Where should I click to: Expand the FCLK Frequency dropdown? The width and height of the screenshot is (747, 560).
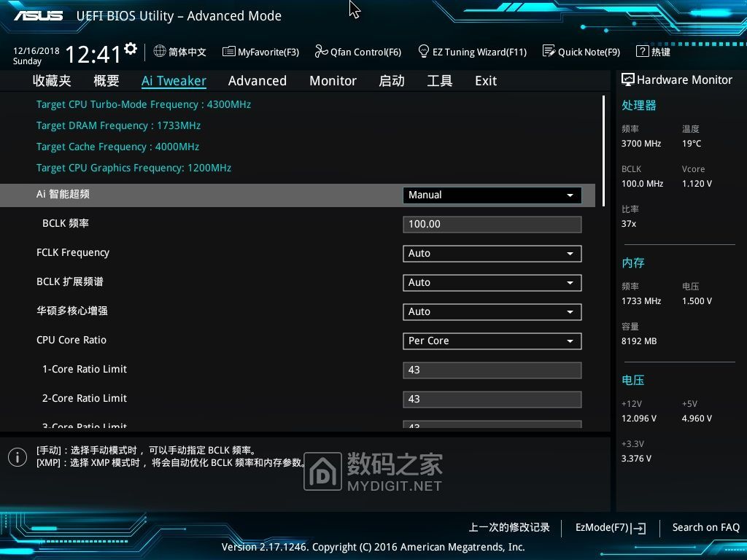click(x=491, y=253)
